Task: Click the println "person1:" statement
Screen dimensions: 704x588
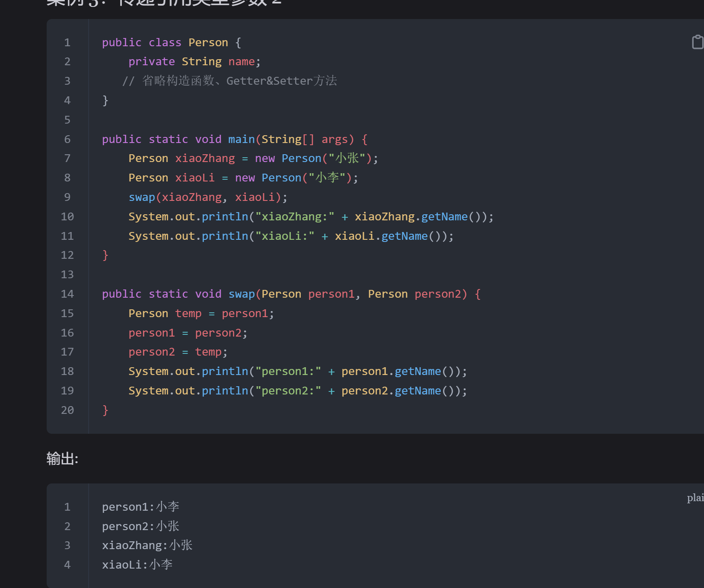Action: point(298,371)
